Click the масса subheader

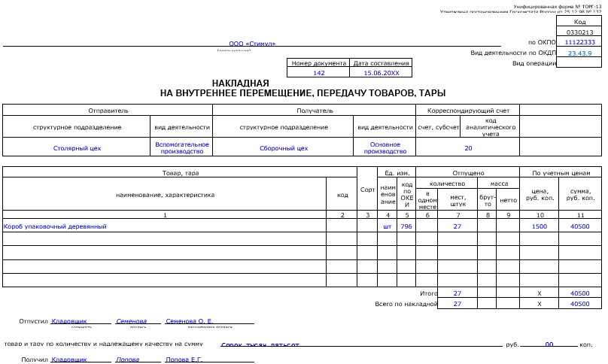tap(499, 184)
